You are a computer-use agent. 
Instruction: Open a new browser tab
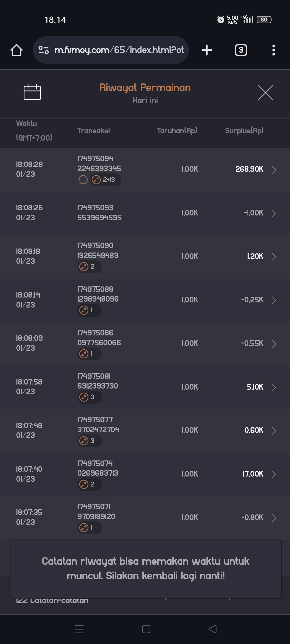point(207,50)
